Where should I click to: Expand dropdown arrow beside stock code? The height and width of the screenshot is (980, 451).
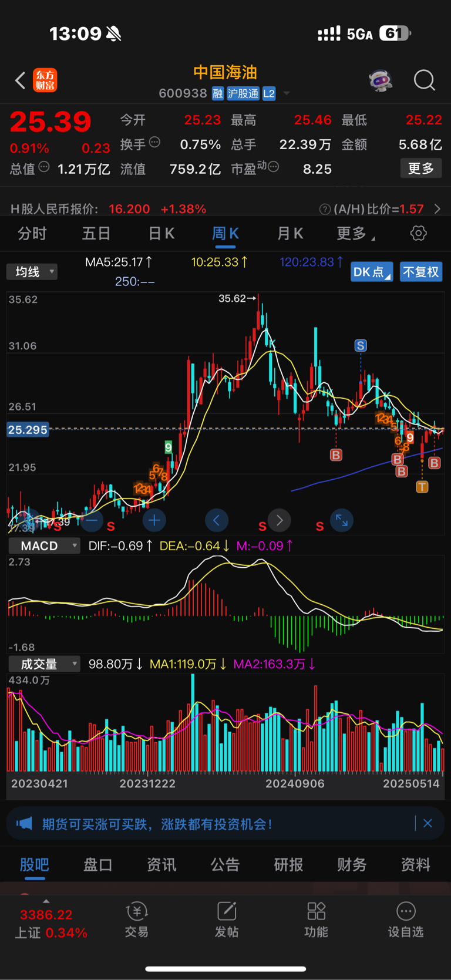coord(287,93)
